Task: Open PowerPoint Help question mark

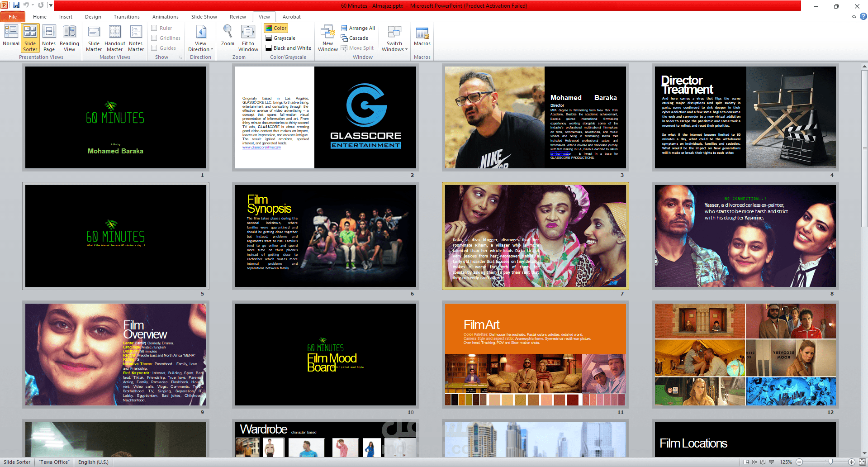Action: [863, 16]
